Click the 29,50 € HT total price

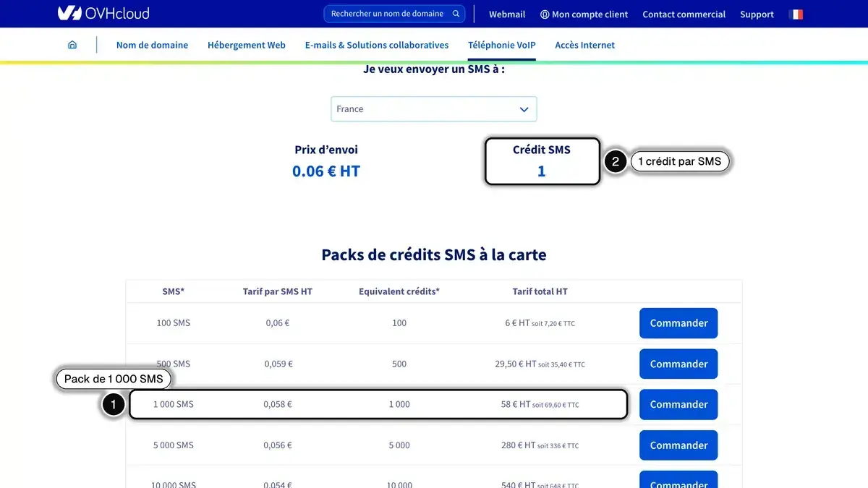[516, 364]
